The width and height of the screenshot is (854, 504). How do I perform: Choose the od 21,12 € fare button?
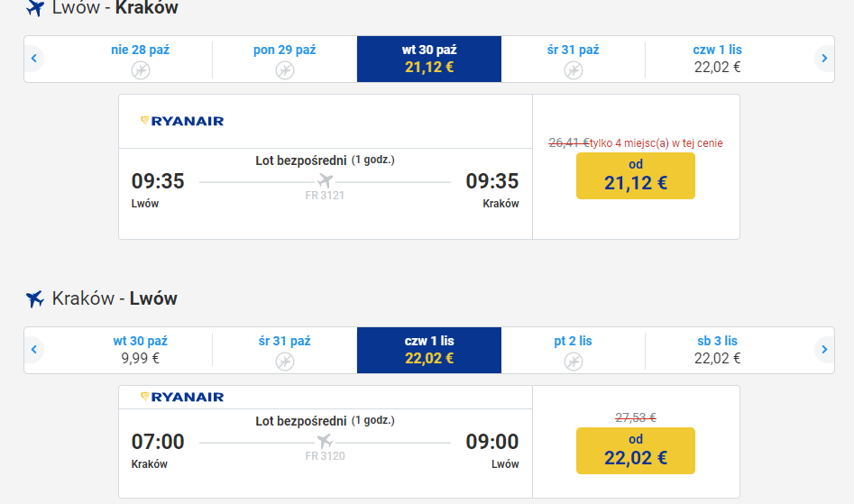[x=636, y=176]
